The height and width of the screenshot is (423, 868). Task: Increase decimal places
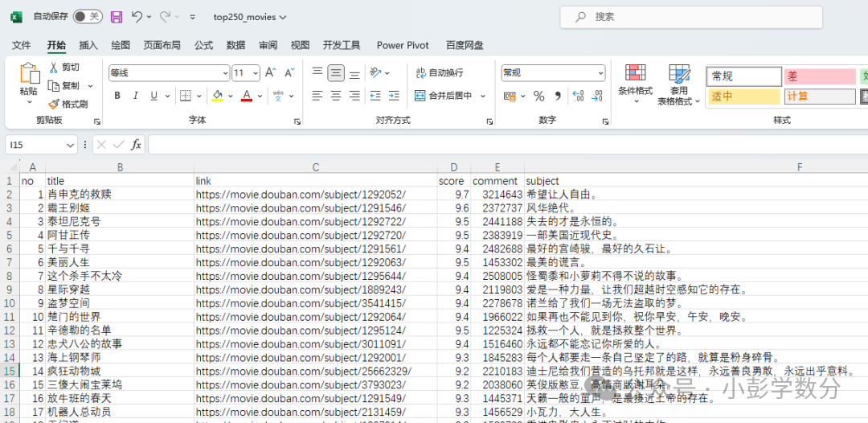(x=578, y=97)
